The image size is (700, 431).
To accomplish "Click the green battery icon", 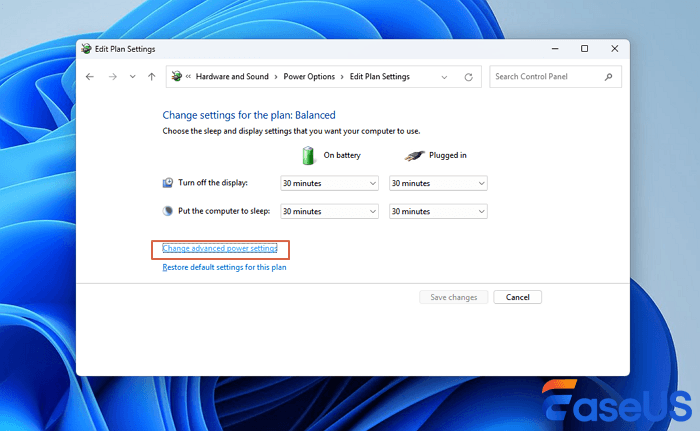I will pos(308,155).
